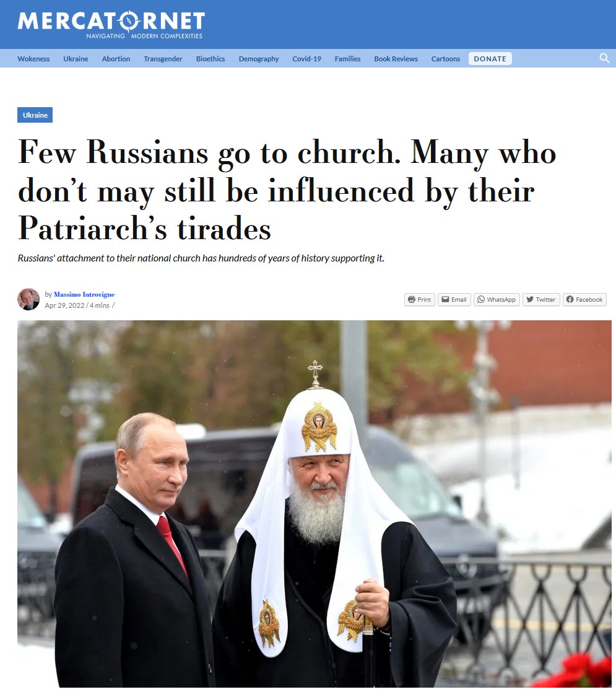Open the Covid-19 section

click(x=306, y=59)
